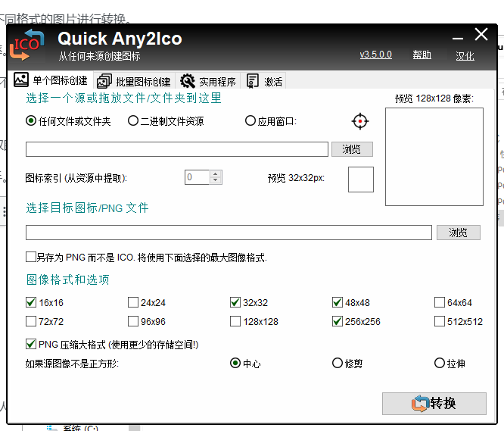Image resolution: width=504 pixels, height=431 pixels.
Task: Select the 任何文件或文件夹 radio button
Action: click(x=31, y=121)
